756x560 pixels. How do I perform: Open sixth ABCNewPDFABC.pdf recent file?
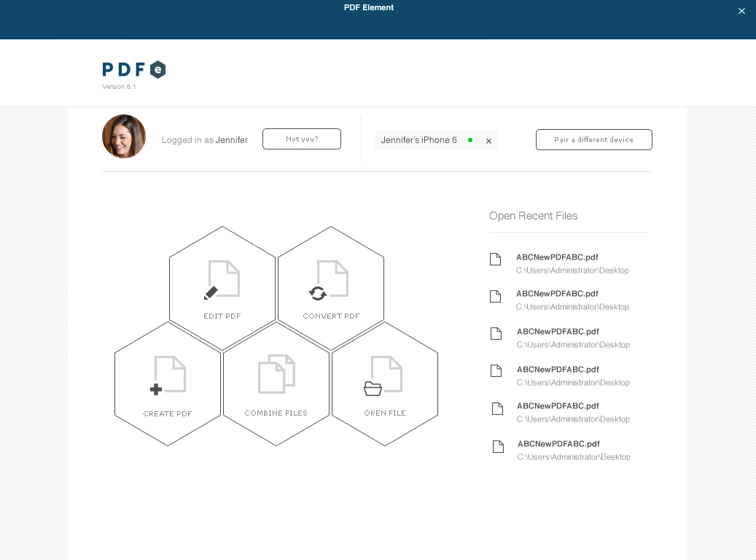(559, 444)
